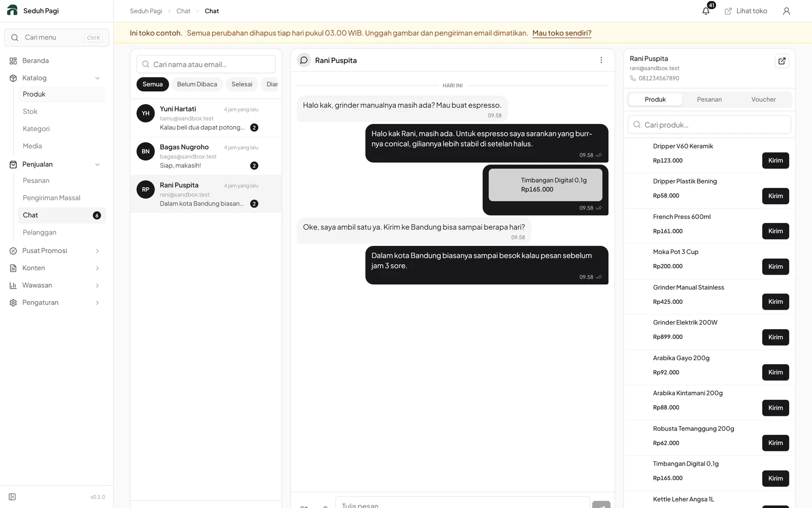
Task: Open Yuni Hartati's conversation
Action: [206, 118]
